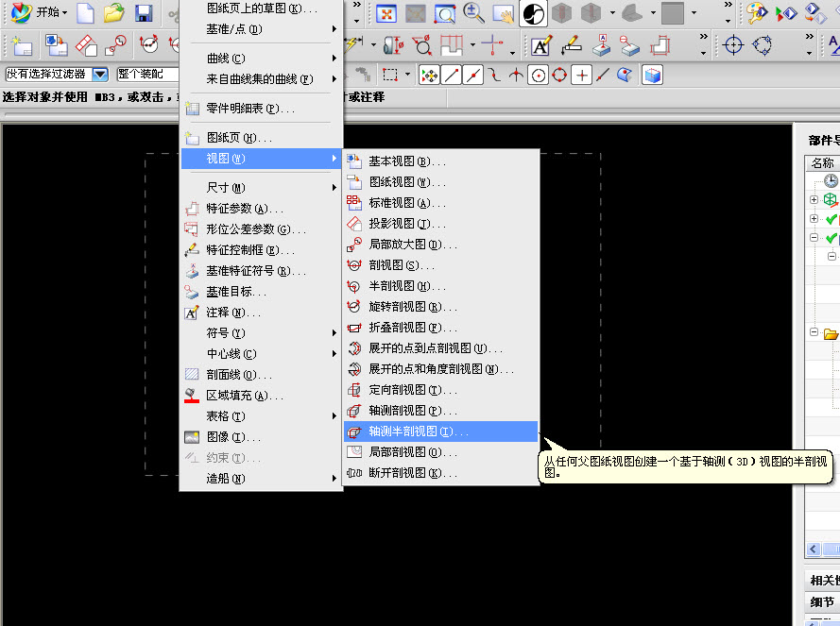Open dropdown arrow beside gray shaded square
Image resolution: width=840 pixels, height=626 pixels.
pos(694,13)
